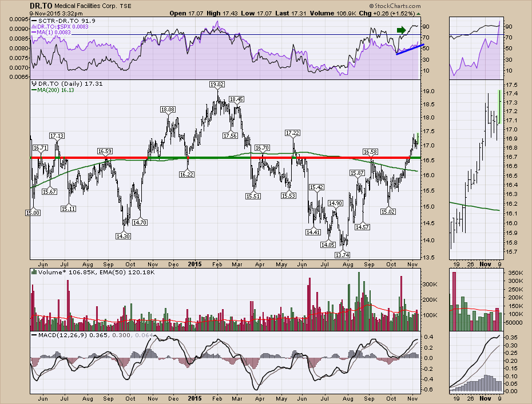532x404 pixels.
Task: Click the volume bars icon beside Volume*
Action: [34, 272]
